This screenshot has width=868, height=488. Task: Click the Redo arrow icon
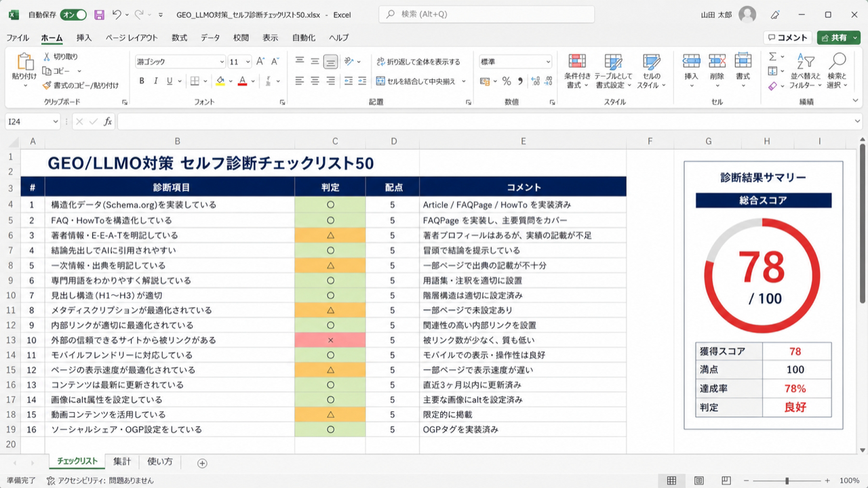[139, 14]
